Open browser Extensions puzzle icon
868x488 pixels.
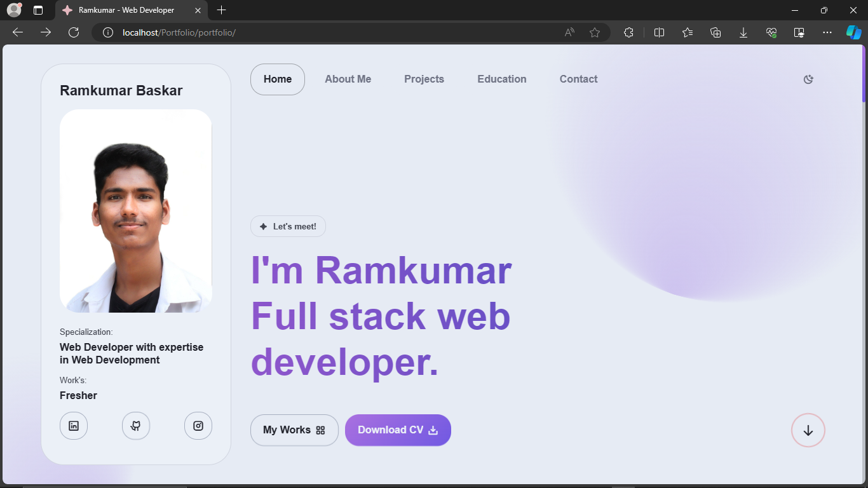click(x=628, y=32)
